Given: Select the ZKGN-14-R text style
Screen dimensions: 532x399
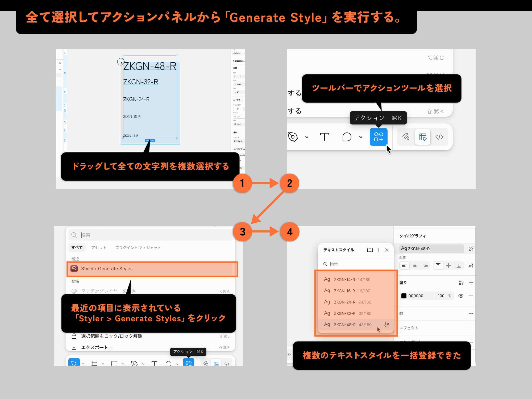Looking at the screenshot, I should 356,280.
